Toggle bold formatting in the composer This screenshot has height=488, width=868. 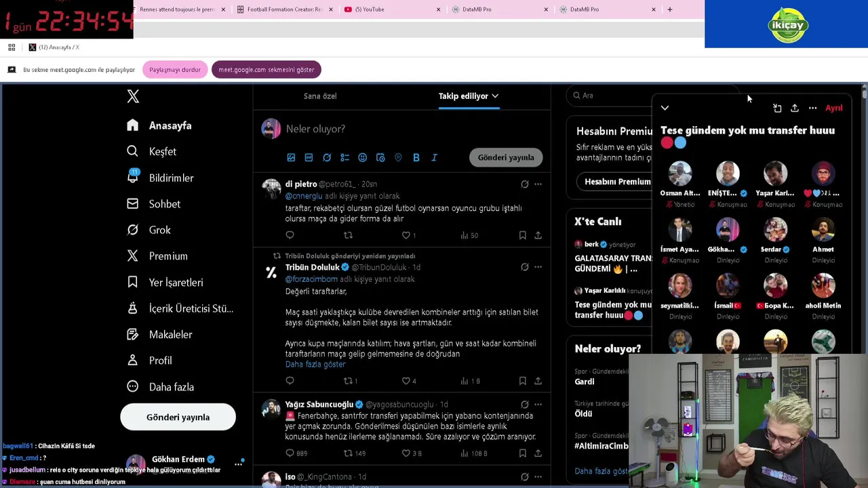pyautogui.click(x=416, y=157)
